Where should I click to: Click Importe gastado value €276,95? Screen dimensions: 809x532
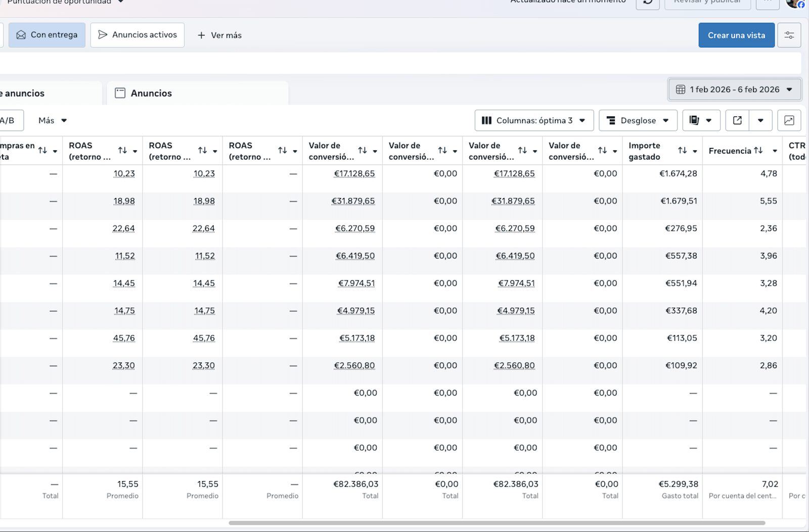[681, 228]
